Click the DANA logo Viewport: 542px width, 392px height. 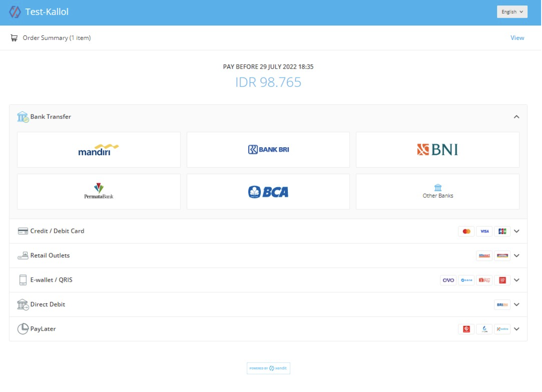pos(466,280)
